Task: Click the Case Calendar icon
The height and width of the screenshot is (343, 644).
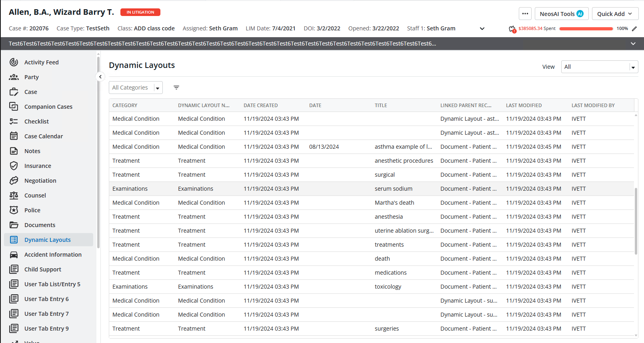Action: (14, 136)
